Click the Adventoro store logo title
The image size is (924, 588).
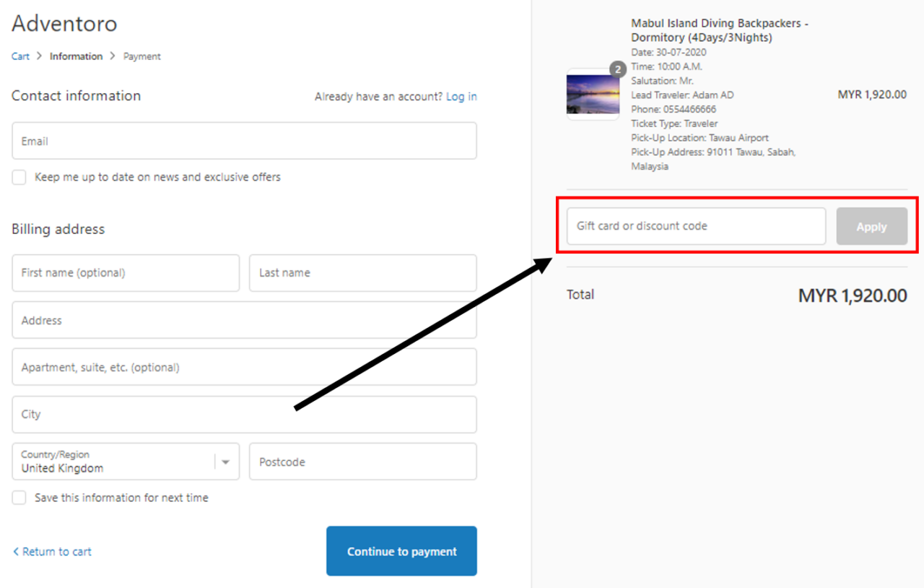pos(64,24)
